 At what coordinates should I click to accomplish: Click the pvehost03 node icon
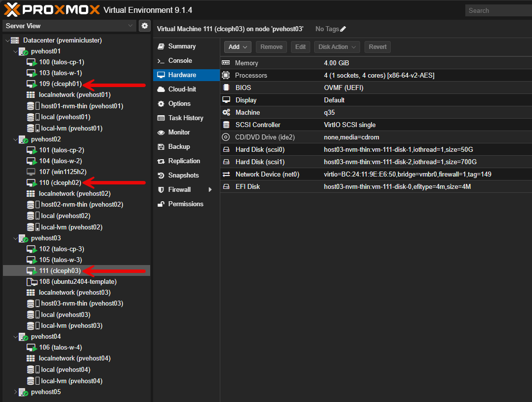(23, 238)
